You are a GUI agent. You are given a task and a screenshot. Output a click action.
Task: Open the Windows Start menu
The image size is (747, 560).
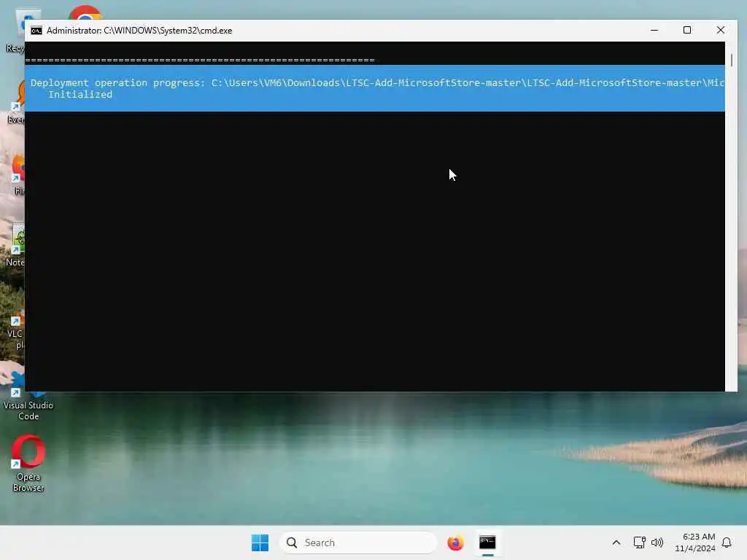260,542
